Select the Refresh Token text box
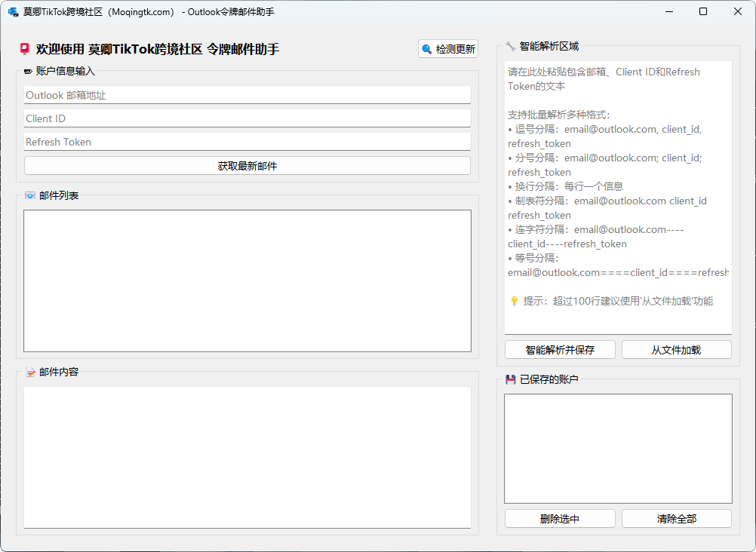This screenshot has width=756, height=552. point(247,142)
